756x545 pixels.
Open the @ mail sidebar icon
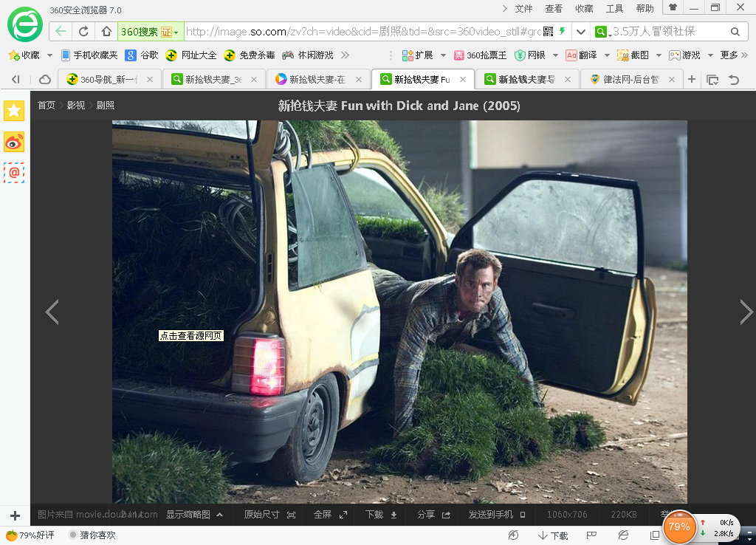coord(14,173)
